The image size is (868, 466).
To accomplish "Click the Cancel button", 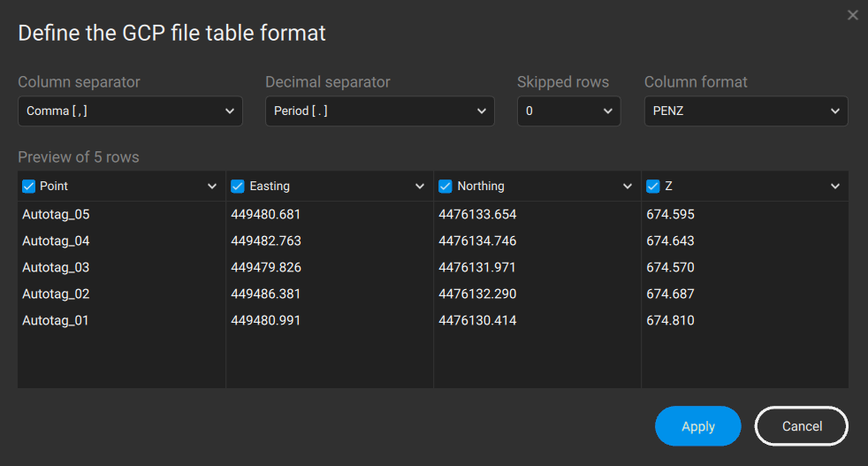I will [802, 426].
